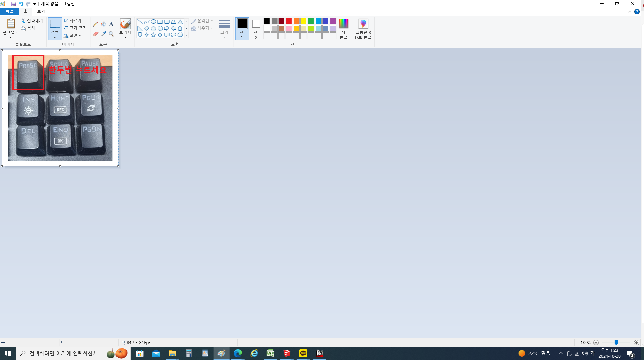Select the Magnifier tool
Image resolution: width=644 pixels, height=360 pixels.
pos(111,34)
